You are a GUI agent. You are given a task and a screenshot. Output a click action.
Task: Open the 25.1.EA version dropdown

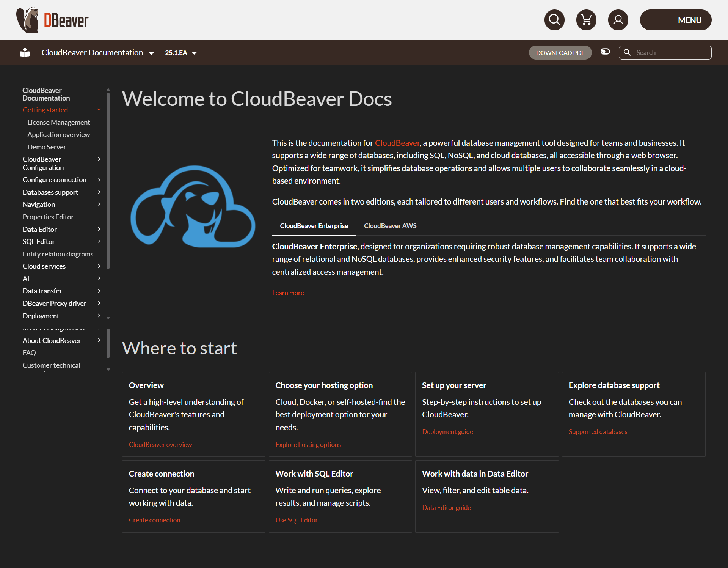click(x=181, y=53)
